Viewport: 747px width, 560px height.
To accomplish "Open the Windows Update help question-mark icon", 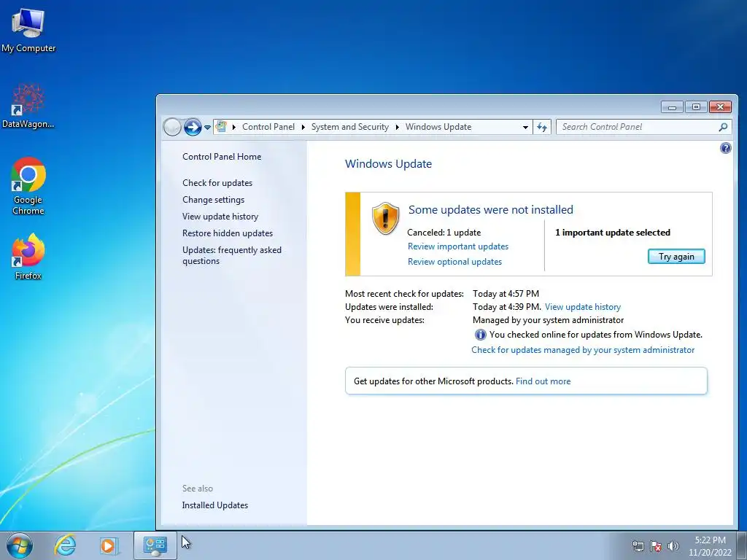I will pos(725,148).
